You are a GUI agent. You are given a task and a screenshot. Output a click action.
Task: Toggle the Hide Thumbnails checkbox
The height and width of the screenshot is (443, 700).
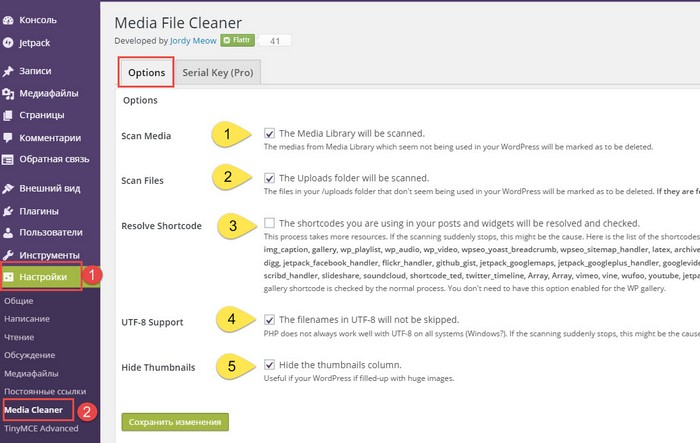pyautogui.click(x=269, y=365)
